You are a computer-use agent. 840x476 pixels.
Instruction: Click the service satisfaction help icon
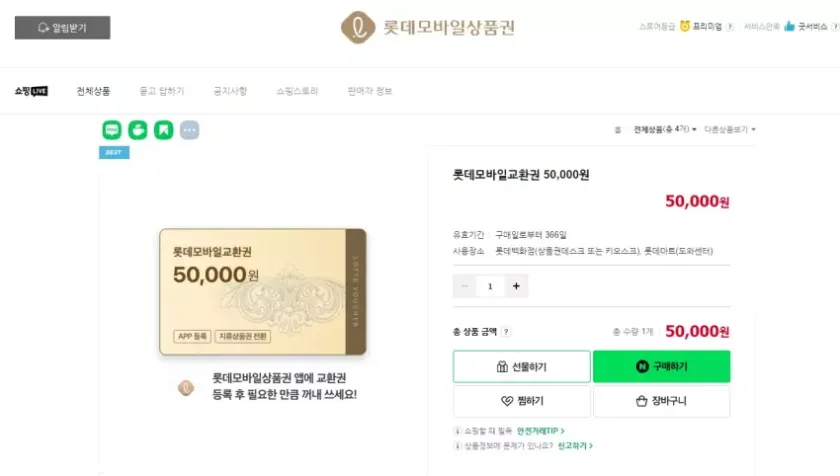(x=833, y=27)
